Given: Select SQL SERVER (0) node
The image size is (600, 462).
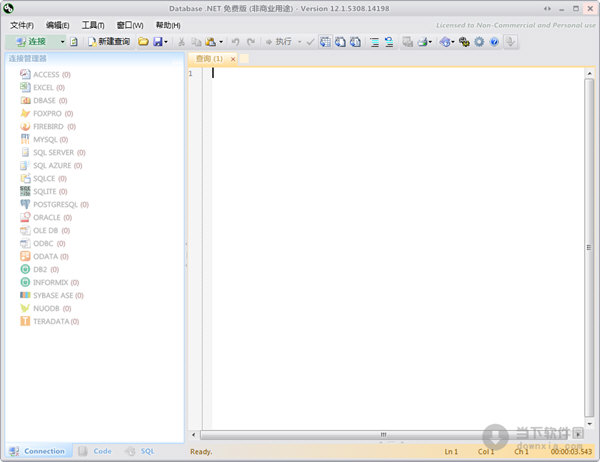Looking at the screenshot, I should [52, 152].
